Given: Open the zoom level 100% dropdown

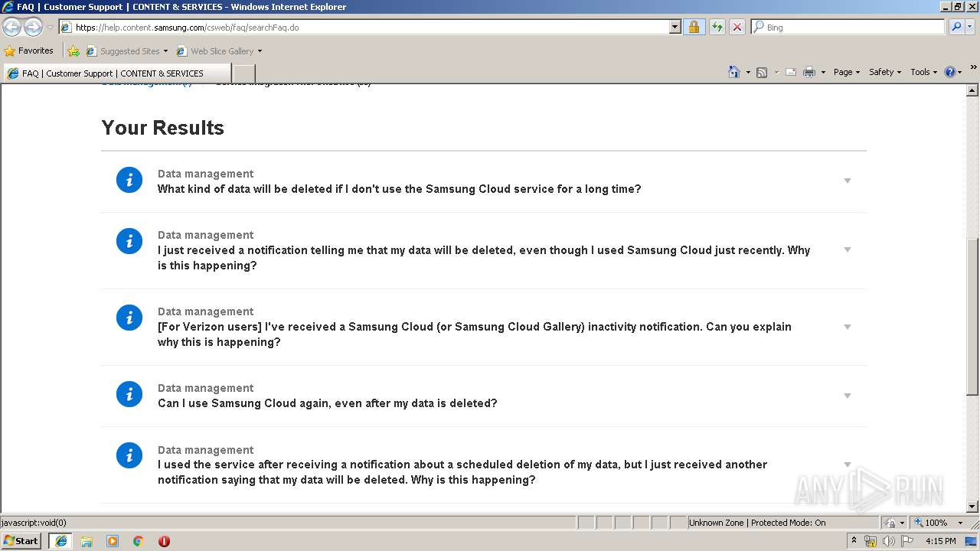Looking at the screenshot, I should click(960, 523).
